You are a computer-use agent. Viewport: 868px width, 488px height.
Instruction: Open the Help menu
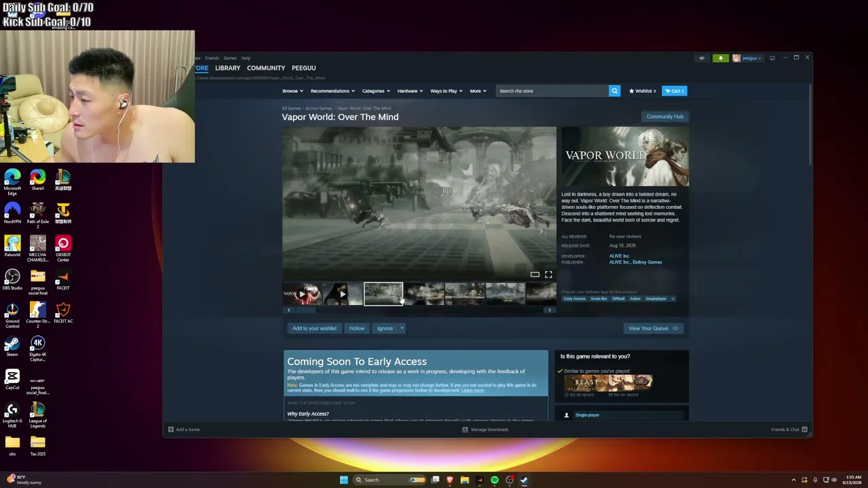[245, 58]
